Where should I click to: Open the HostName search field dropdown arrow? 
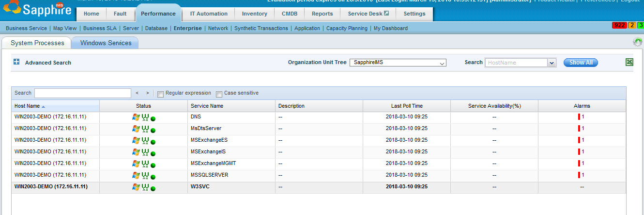pyautogui.click(x=552, y=63)
